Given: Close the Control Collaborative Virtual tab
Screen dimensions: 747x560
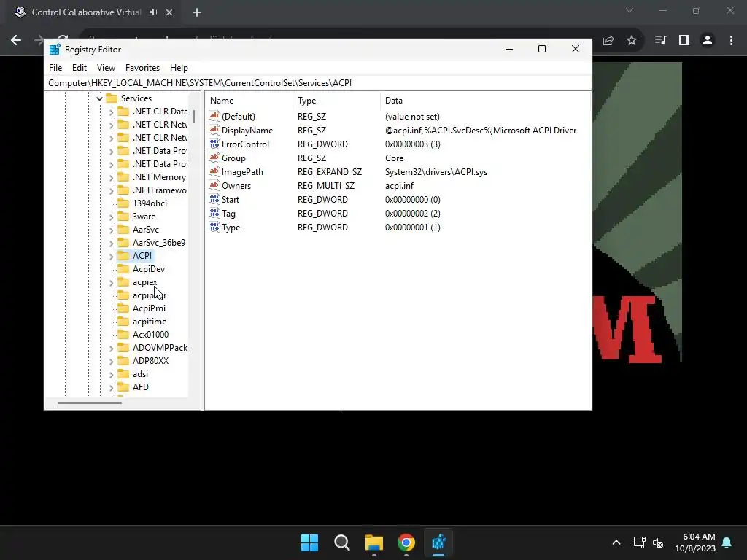Looking at the screenshot, I should coord(169,12).
